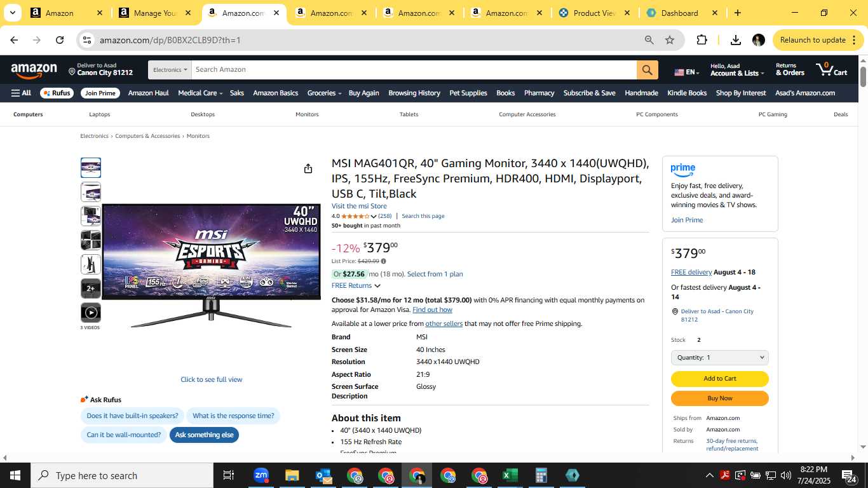Expand the star rating breakdown chevron
This screenshot has height=488, width=868.
374,217
